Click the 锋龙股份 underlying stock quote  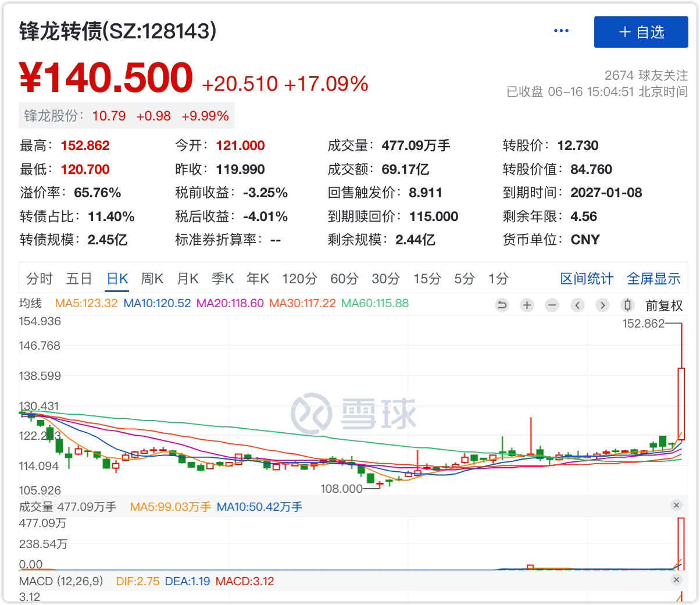point(127,116)
